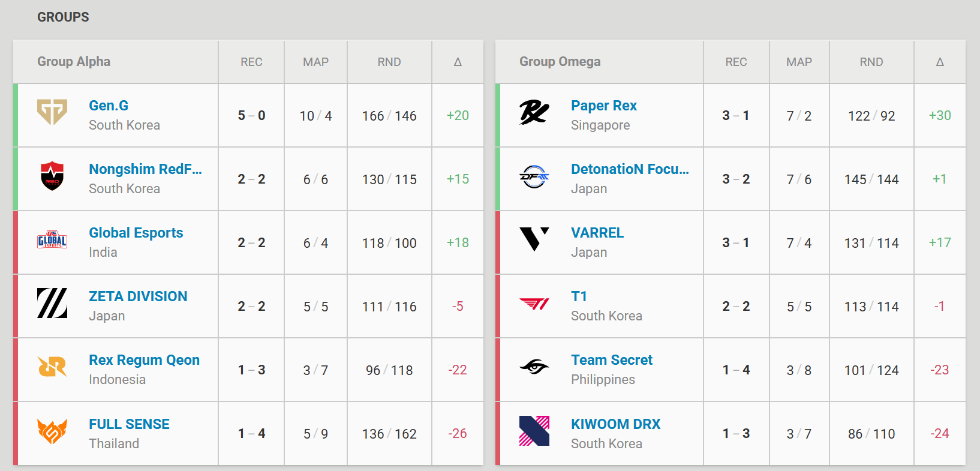Click the Group Omega table header

point(560,62)
